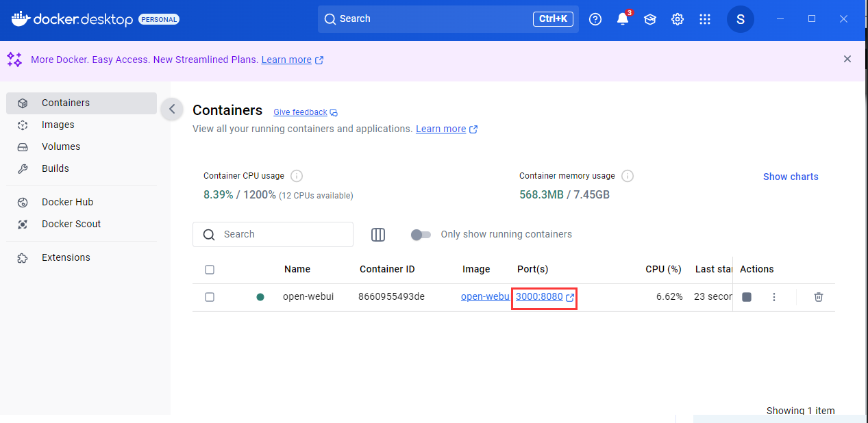Open Settings gear icon
This screenshot has height=423, width=868.
[x=678, y=19]
